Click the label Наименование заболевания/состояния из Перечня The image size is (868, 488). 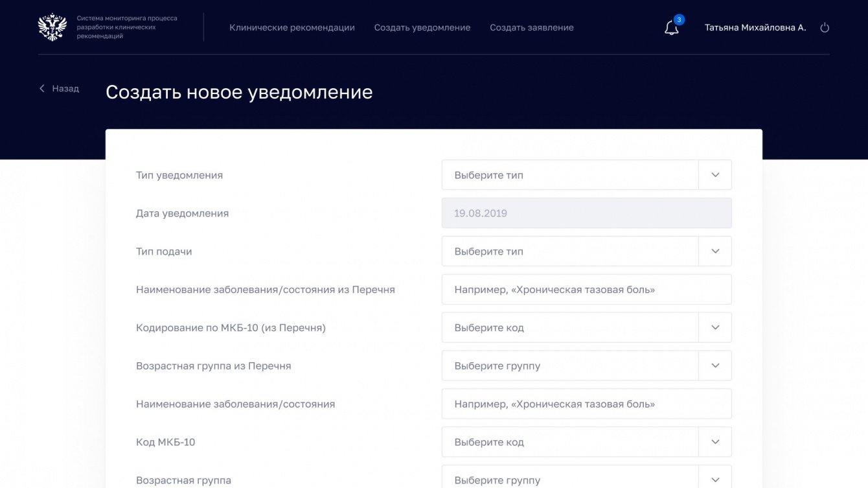[x=266, y=290]
